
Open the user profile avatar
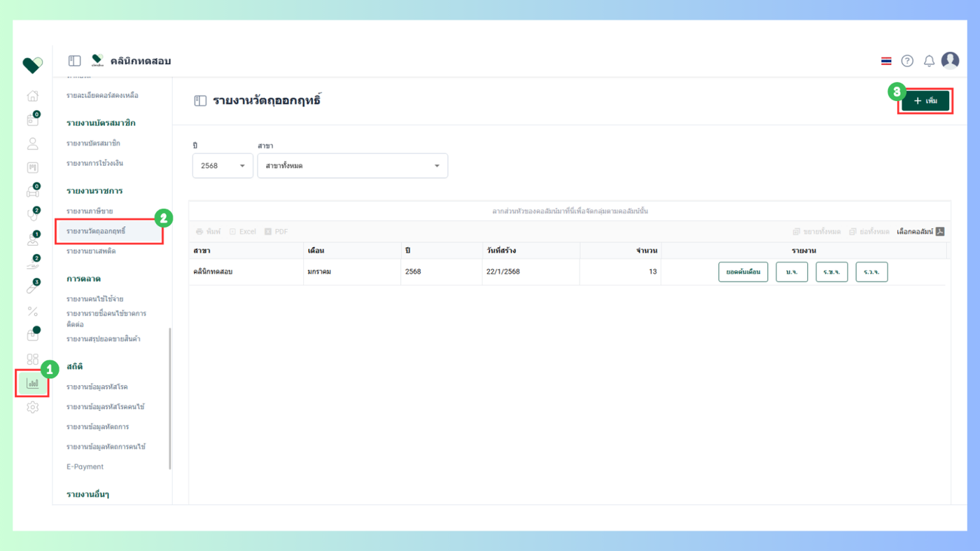950,61
